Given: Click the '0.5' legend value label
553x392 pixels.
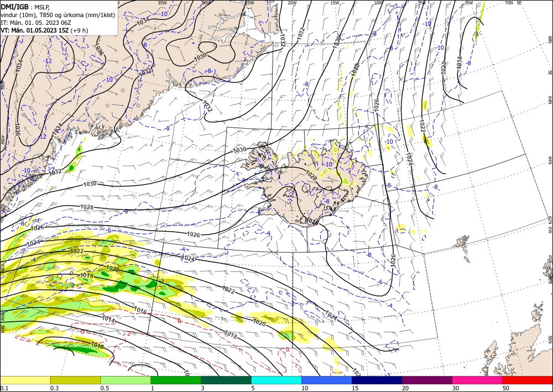Looking at the screenshot, I should [105, 388].
